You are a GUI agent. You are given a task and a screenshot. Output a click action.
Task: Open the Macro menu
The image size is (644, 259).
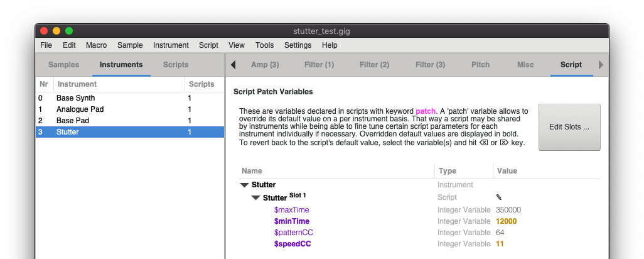pyautogui.click(x=96, y=45)
